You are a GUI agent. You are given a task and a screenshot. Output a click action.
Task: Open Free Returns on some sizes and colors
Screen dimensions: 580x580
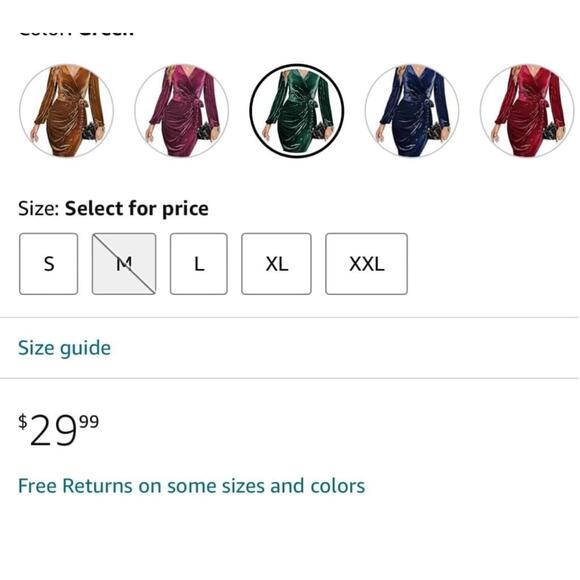coord(192,486)
